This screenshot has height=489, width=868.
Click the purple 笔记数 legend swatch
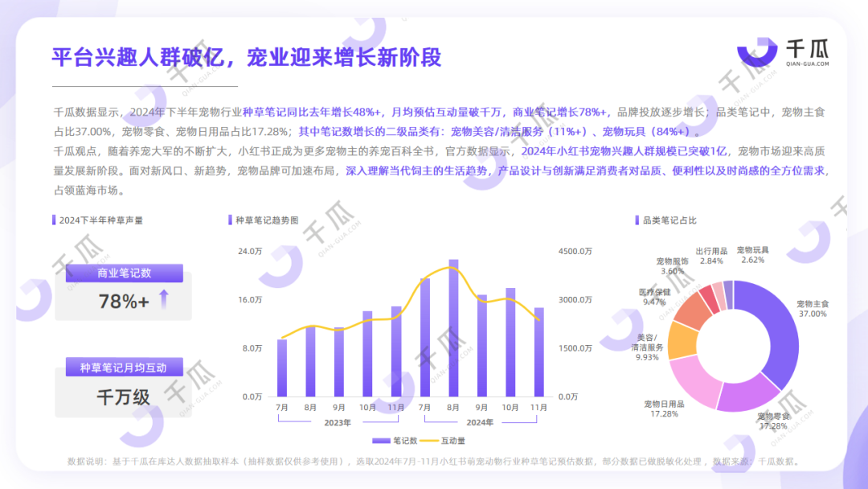pyautogui.click(x=382, y=441)
